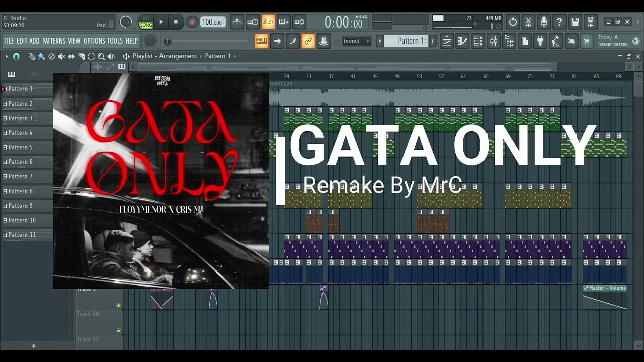Screen dimensions: 644x362
Task: Open the EDIT menu
Action: pos(22,41)
